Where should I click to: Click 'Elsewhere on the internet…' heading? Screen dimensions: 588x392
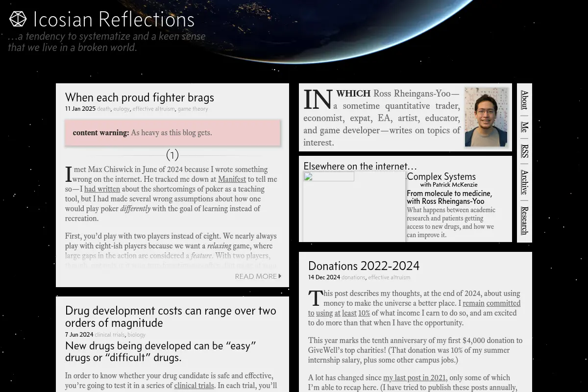click(360, 166)
